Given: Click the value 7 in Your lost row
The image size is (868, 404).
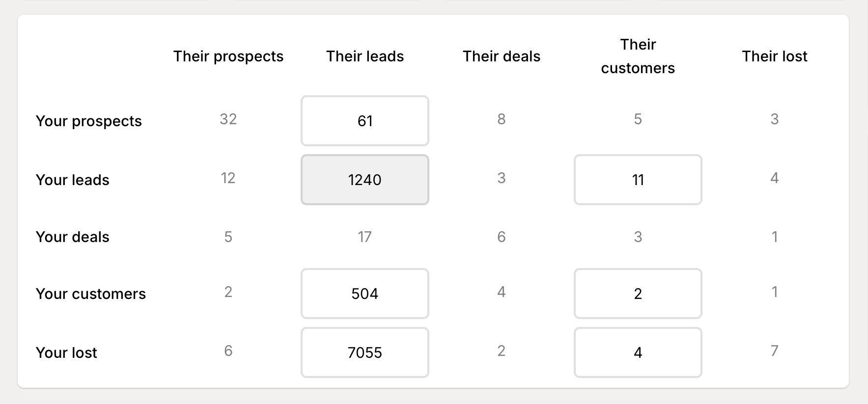Looking at the screenshot, I should tap(774, 350).
